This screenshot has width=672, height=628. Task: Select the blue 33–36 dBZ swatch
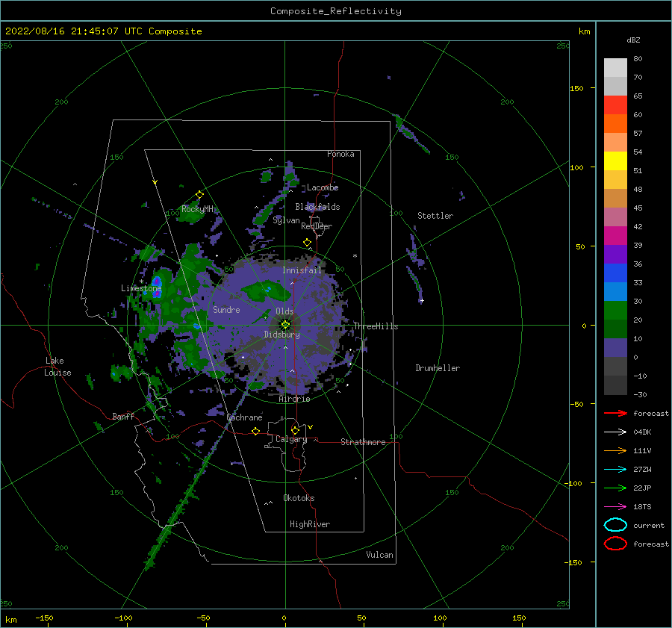[615, 273]
